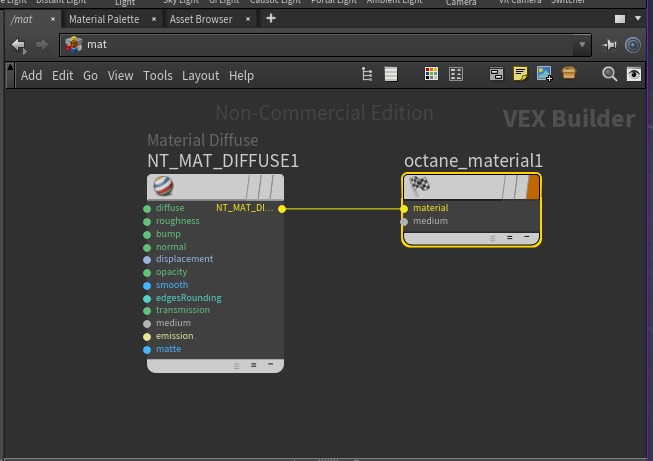The height and width of the screenshot is (461, 653).
Task: Click the octane_material1 checkered flag icon
Action: 419,186
